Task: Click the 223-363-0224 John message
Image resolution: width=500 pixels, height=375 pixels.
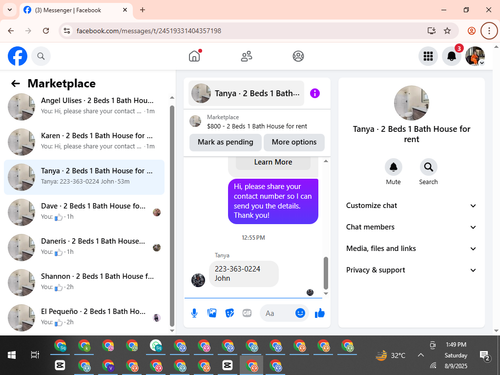Action: [244, 274]
